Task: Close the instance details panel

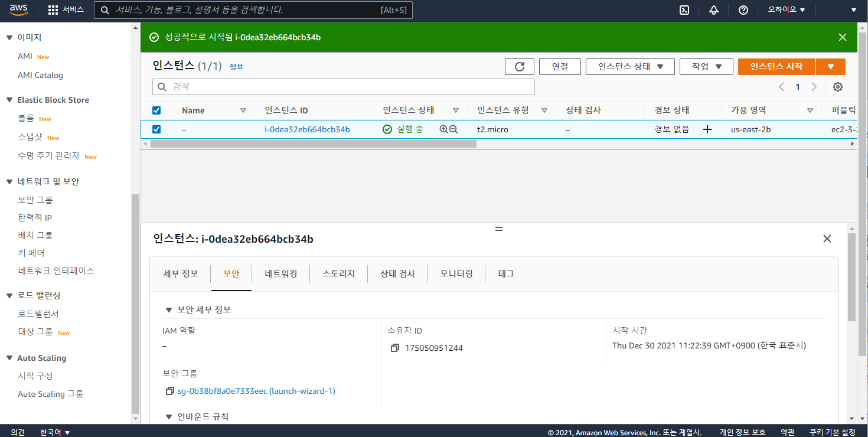Action: (x=827, y=239)
